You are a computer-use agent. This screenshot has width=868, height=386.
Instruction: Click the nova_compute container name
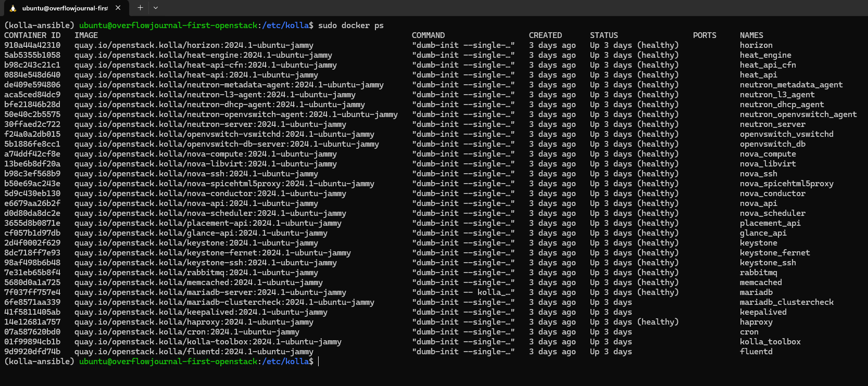tap(768, 154)
